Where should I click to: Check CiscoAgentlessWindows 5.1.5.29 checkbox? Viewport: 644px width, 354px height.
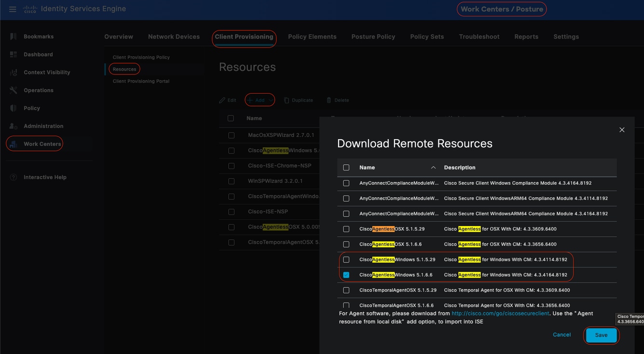pyautogui.click(x=346, y=260)
